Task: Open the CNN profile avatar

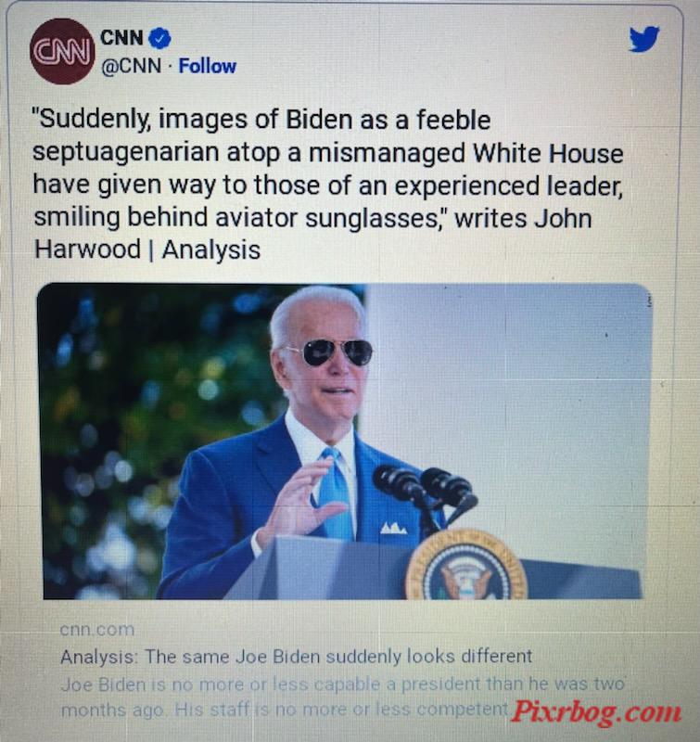Action: (62, 52)
